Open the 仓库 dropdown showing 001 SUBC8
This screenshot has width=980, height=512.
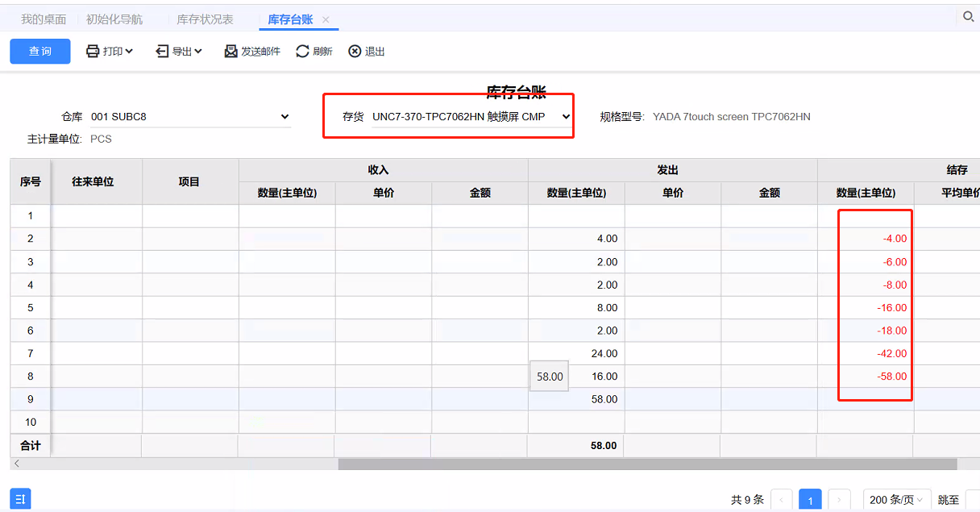point(190,117)
